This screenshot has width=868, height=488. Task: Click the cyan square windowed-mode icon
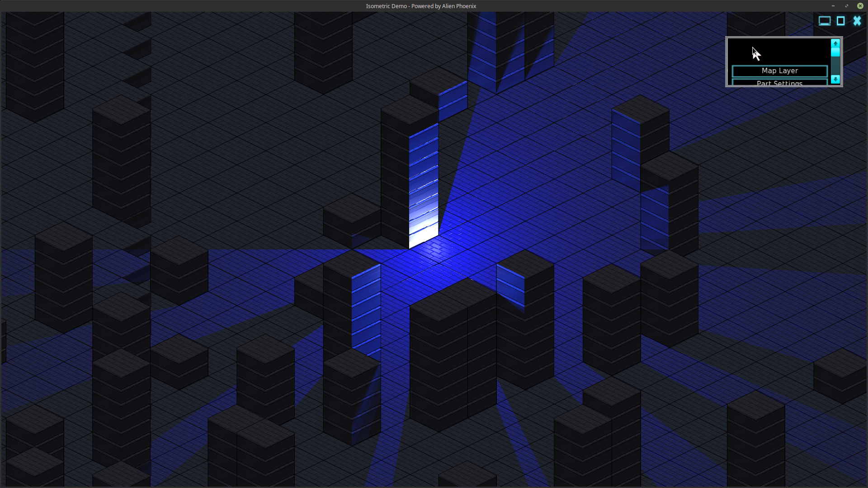(x=841, y=21)
